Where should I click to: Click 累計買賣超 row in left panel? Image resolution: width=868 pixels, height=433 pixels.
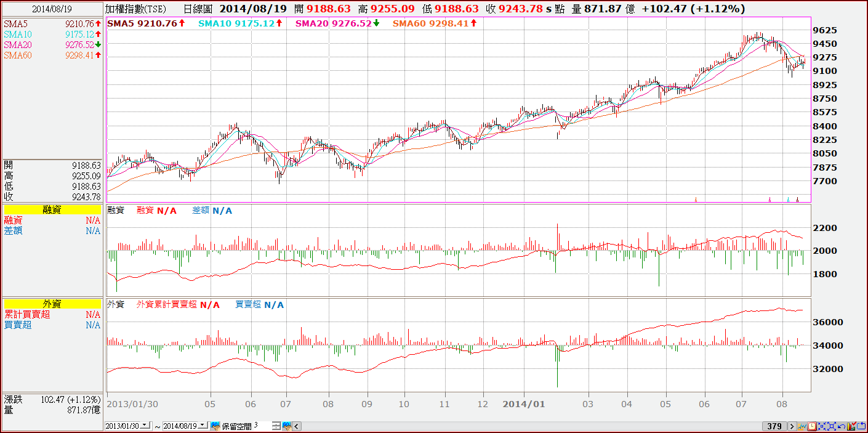tap(52, 314)
